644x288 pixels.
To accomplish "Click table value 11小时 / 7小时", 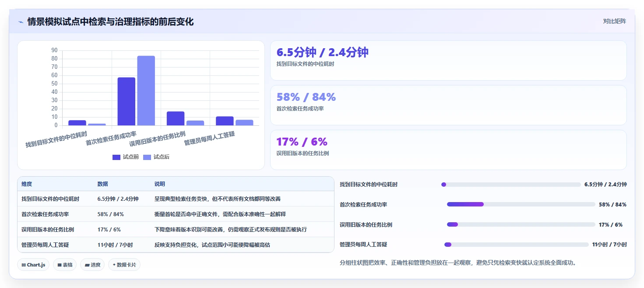I will [x=115, y=245].
